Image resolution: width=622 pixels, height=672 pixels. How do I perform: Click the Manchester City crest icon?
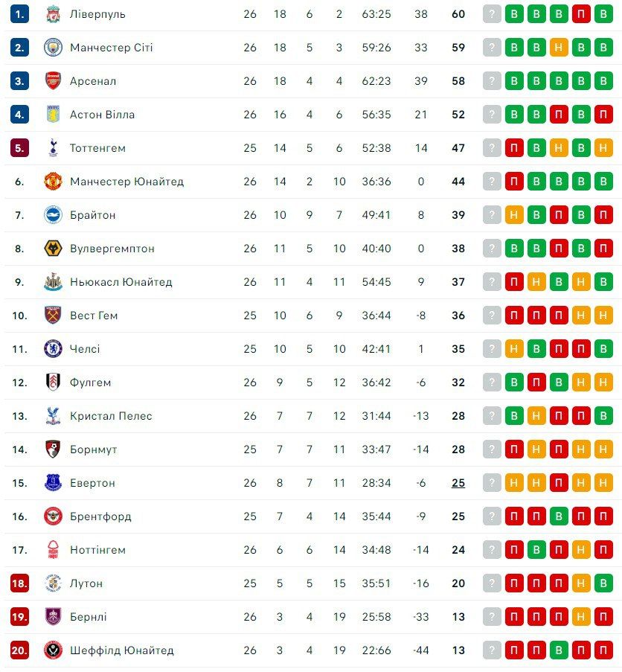click(53, 48)
